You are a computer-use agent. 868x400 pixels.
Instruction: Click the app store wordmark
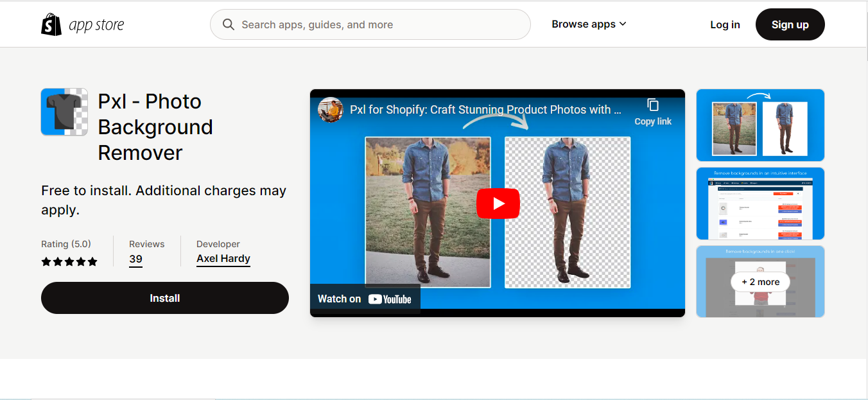[96, 25]
